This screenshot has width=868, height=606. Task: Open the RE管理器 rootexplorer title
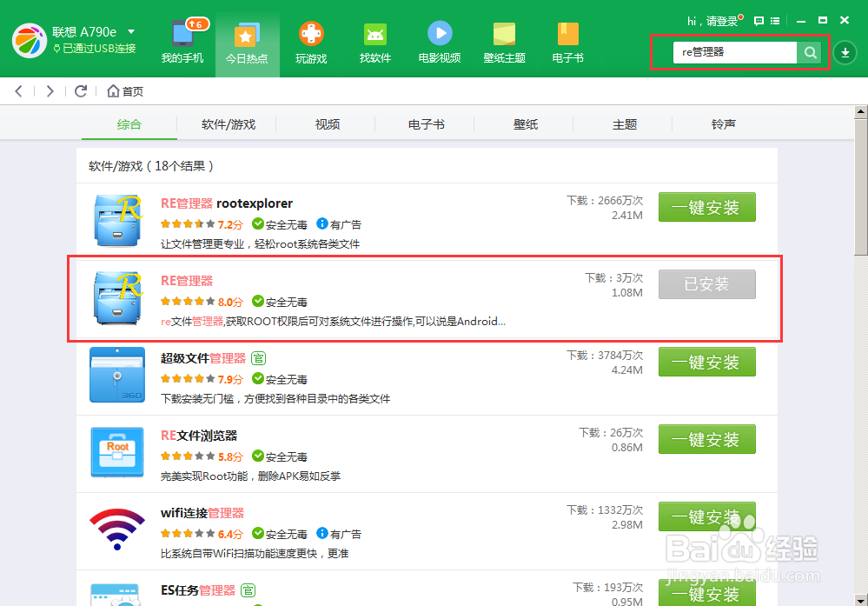pos(227,203)
